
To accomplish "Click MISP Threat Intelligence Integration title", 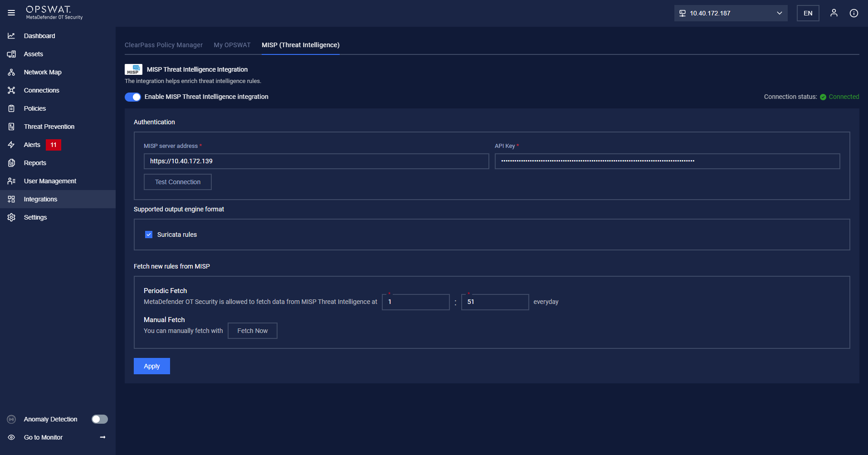I will click(197, 69).
